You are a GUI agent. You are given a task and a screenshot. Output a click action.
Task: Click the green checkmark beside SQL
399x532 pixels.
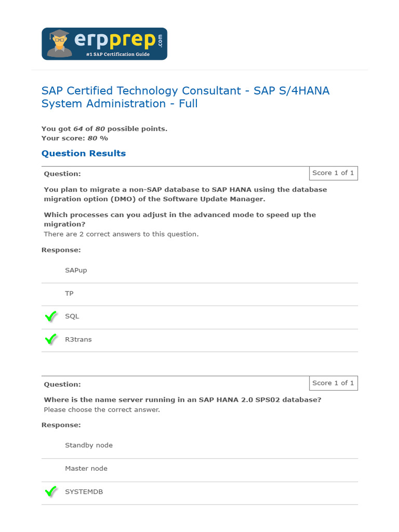tap(50, 316)
